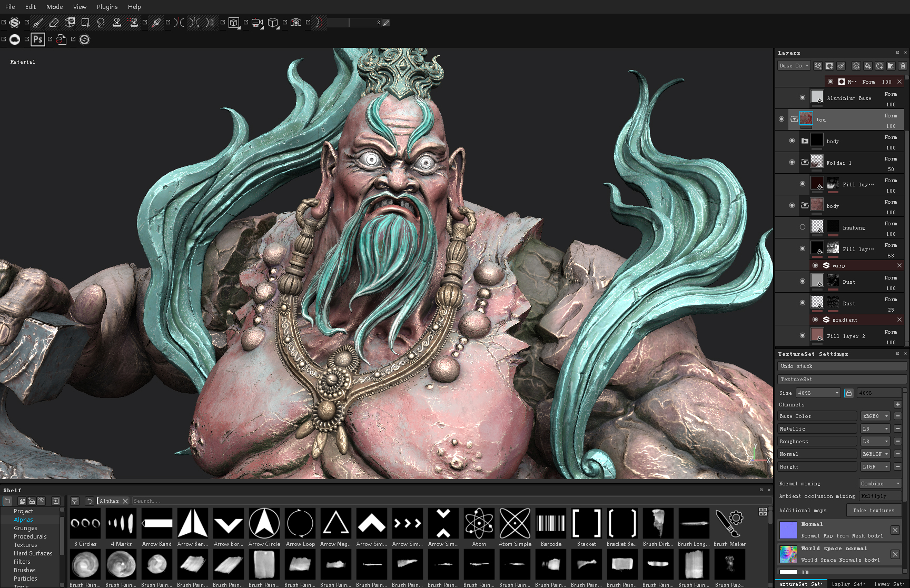
Task: Click the Undo stack button
Action: (x=842, y=366)
